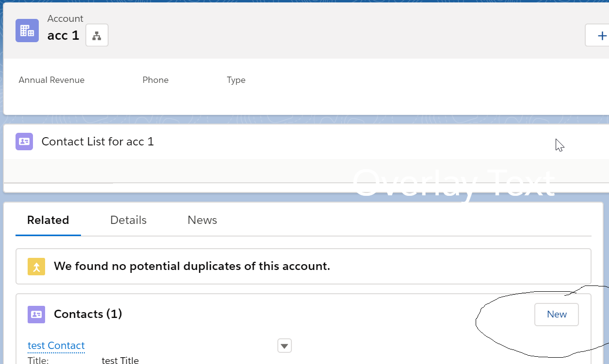Open the test Contact record link

tap(56, 346)
